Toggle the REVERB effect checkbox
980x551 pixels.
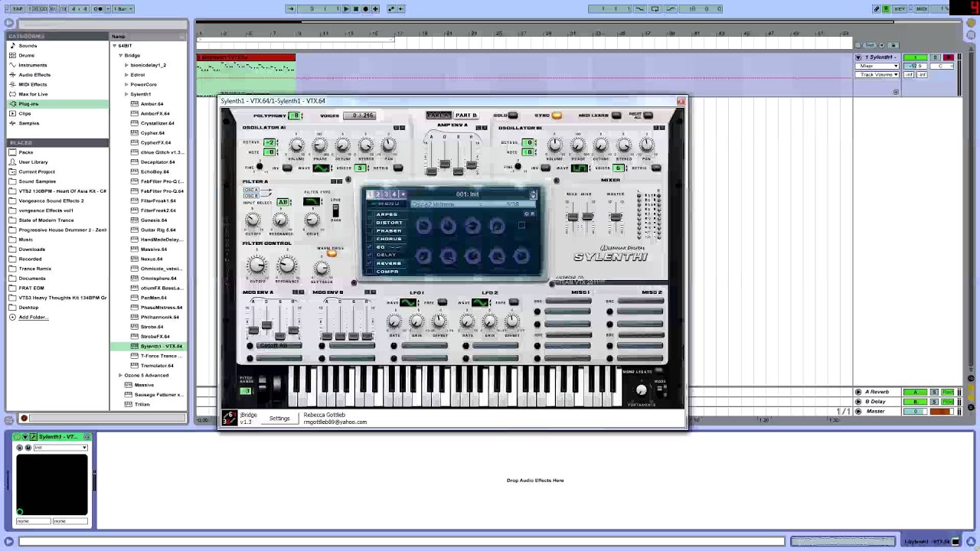[371, 263]
